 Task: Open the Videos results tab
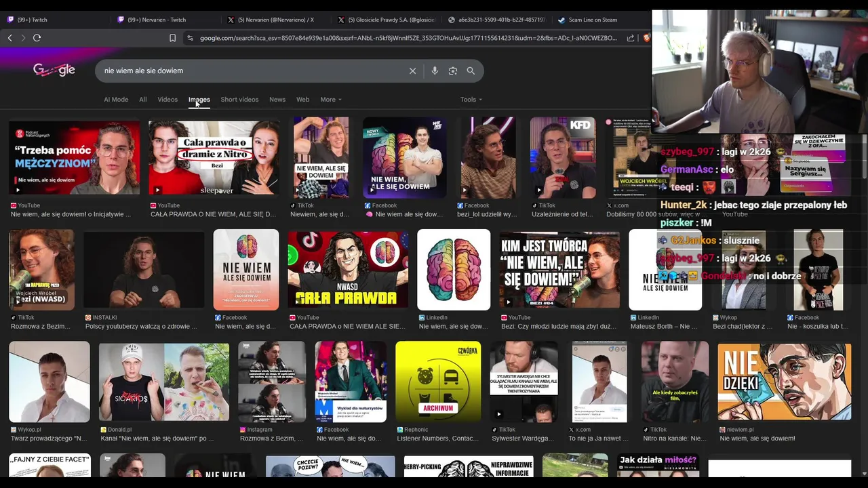(x=167, y=100)
